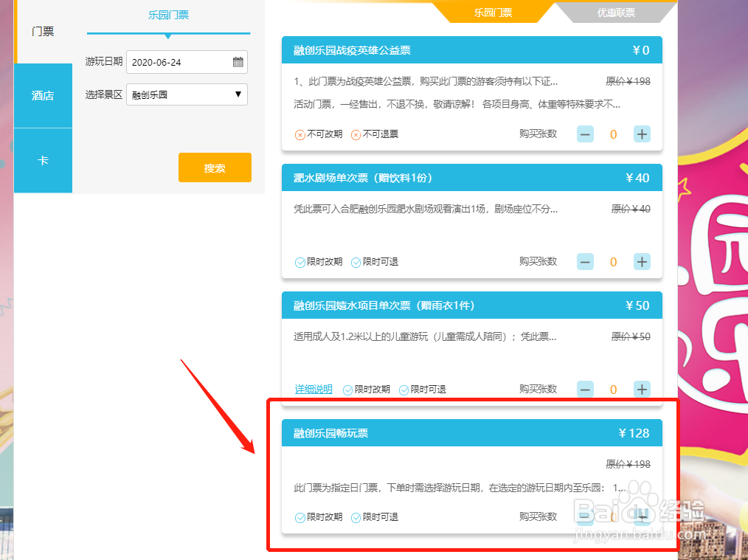Click the 畅玩票 description starting with 此门票为指定日门票

click(x=460, y=488)
